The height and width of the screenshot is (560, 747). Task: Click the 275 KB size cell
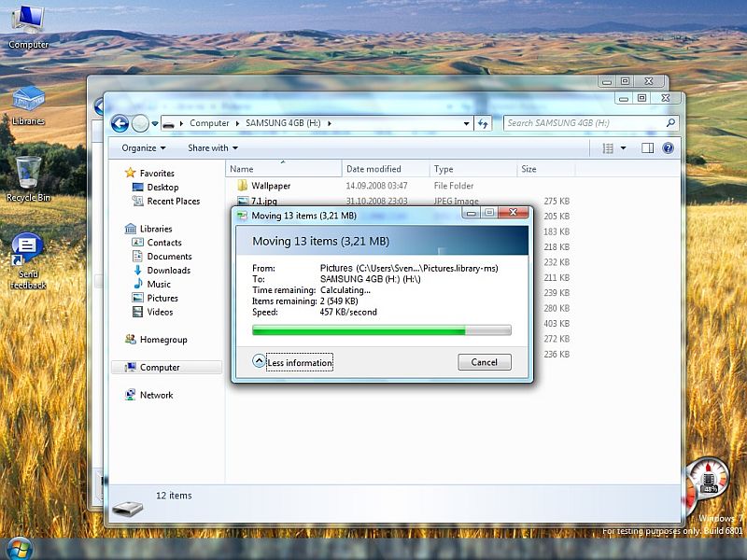click(x=557, y=201)
